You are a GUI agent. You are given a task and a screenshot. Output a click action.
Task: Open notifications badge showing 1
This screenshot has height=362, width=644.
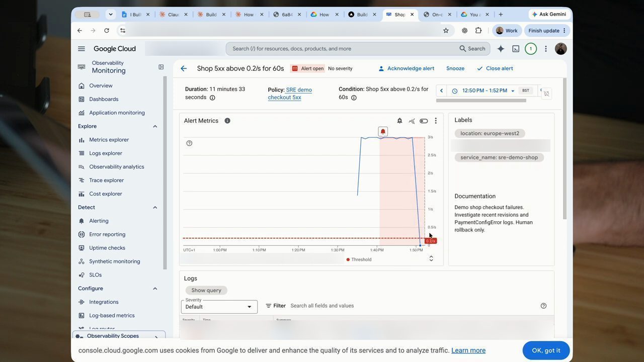[x=530, y=49]
